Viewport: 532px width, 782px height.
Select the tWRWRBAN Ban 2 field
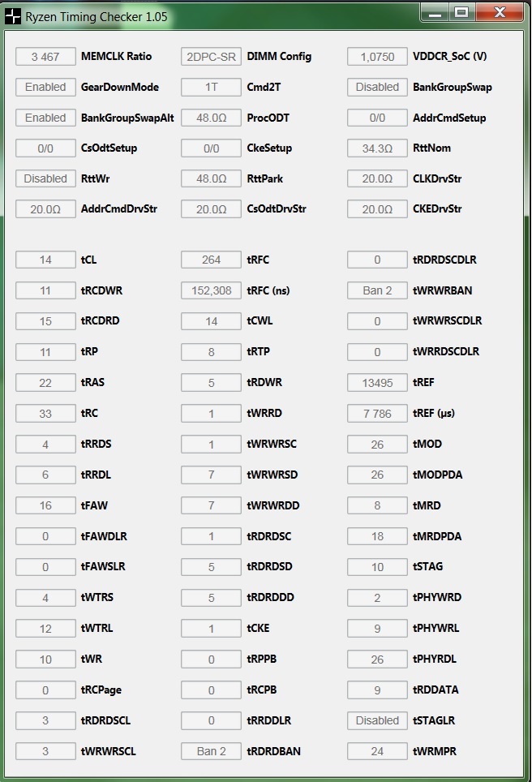click(377, 290)
